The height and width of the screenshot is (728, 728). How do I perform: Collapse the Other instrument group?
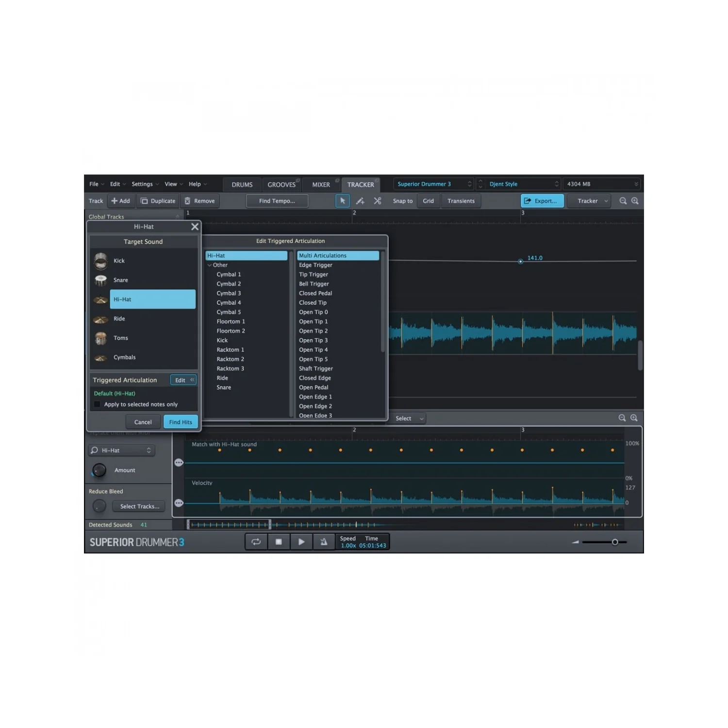tap(210, 265)
